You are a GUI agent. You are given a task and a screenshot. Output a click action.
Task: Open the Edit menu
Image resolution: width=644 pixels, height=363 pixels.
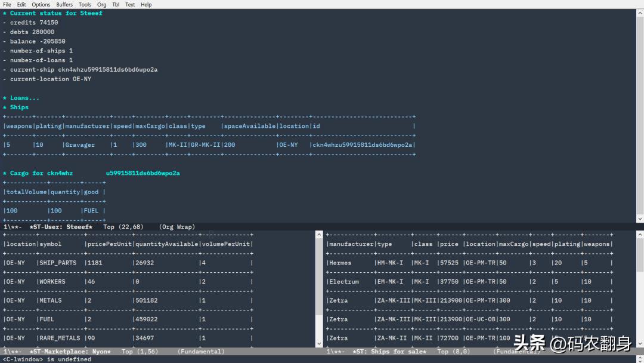tap(21, 4)
